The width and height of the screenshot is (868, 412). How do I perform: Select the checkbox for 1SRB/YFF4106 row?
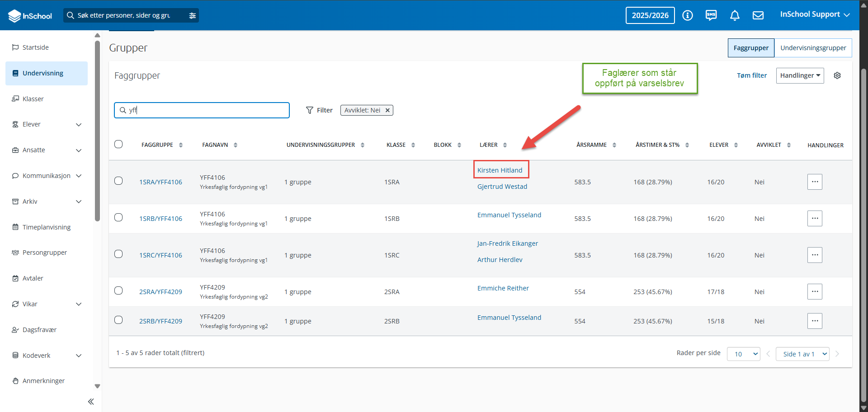pos(118,217)
